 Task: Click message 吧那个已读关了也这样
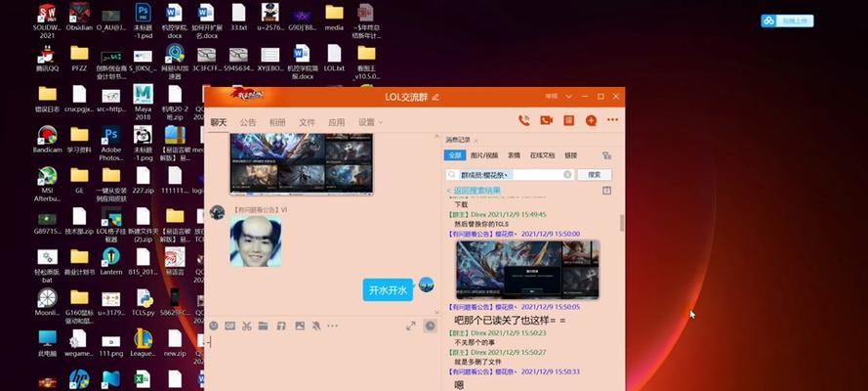(x=510, y=320)
